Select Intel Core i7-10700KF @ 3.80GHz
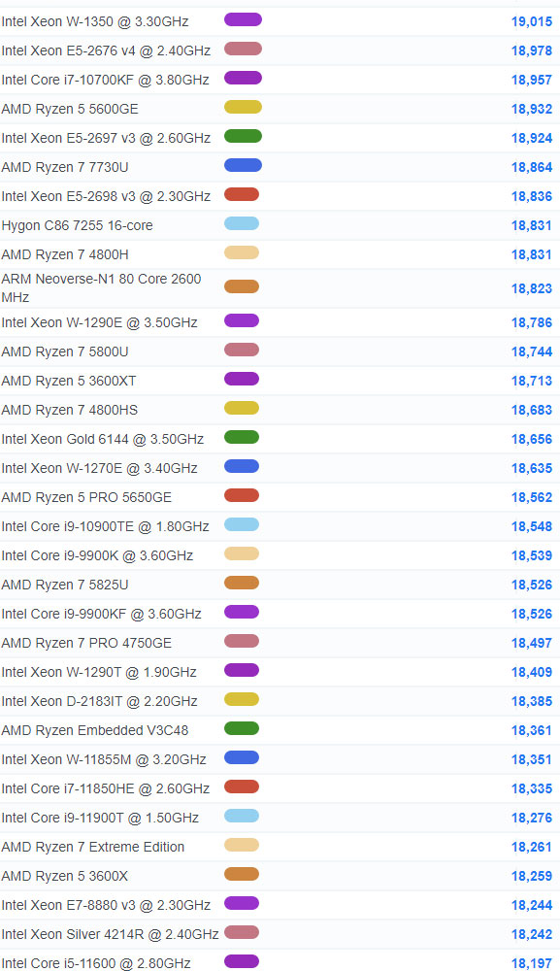The image size is (560, 971). (x=105, y=80)
